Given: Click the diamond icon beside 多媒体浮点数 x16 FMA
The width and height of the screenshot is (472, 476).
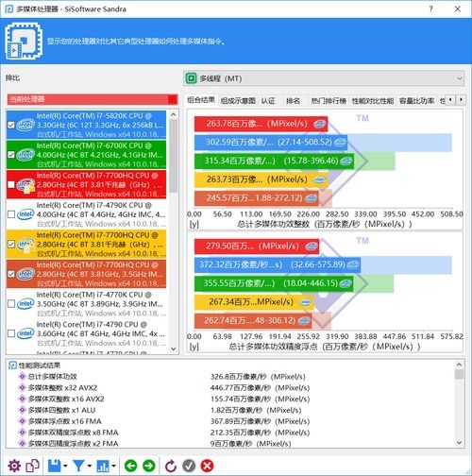Looking at the screenshot, I should 22,421.
